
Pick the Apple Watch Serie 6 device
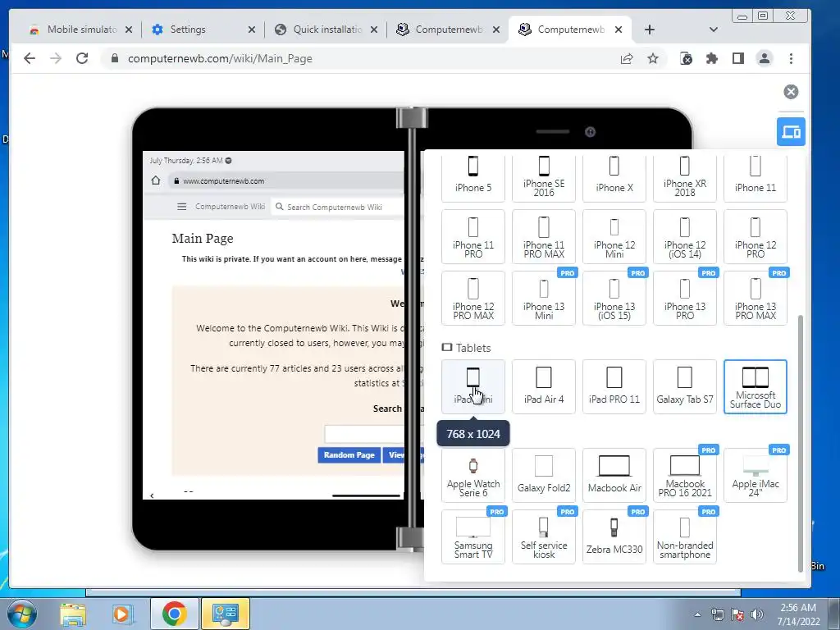473,475
